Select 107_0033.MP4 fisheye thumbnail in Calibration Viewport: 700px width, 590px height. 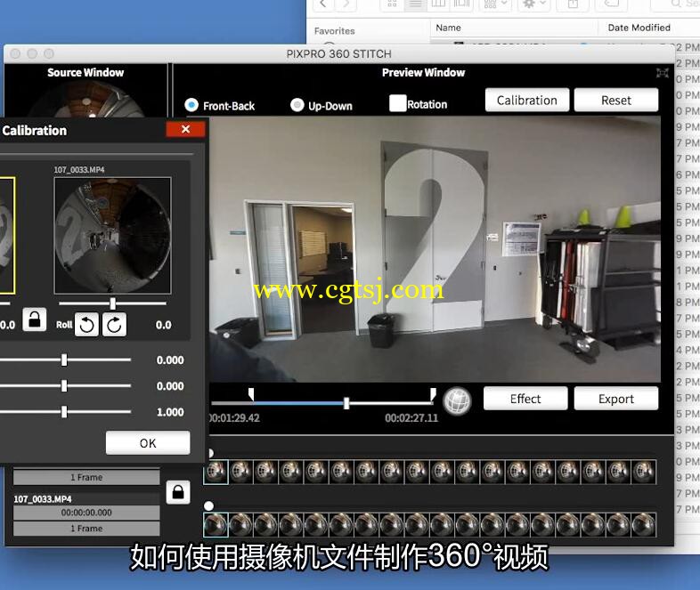coord(112,236)
